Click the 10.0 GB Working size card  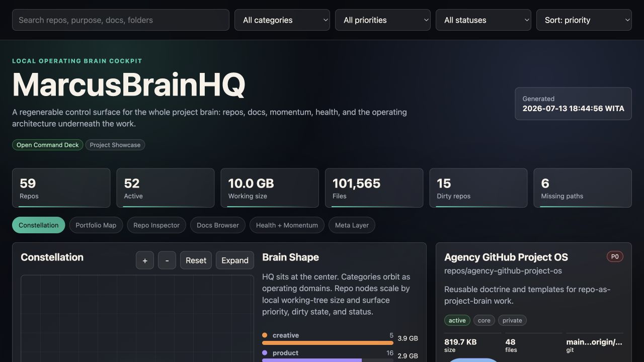tap(270, 188)
